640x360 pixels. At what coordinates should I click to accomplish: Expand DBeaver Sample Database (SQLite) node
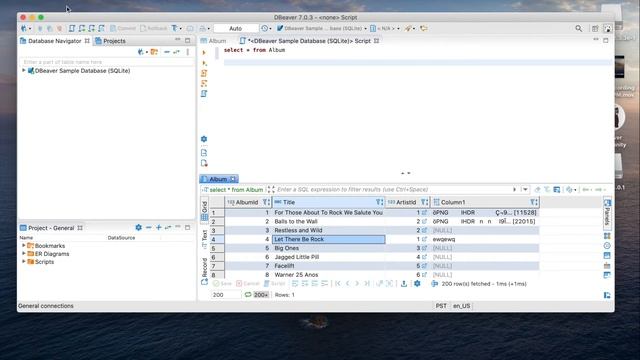[24, 71]
